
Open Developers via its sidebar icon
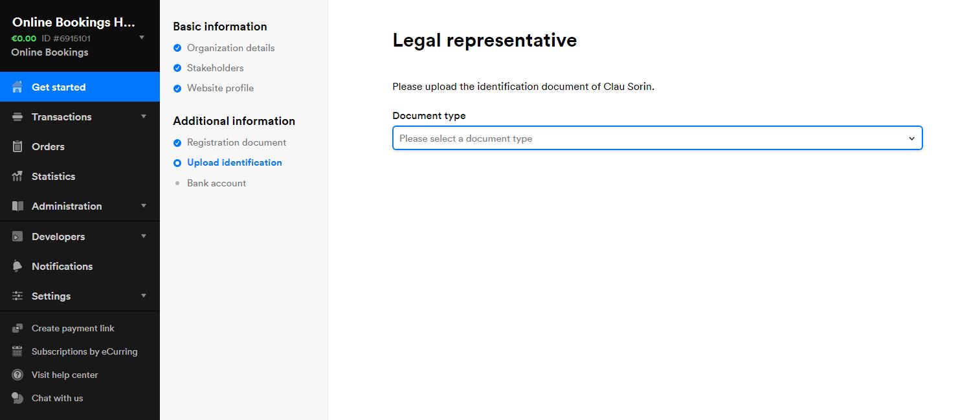click(x=17, y=236)
